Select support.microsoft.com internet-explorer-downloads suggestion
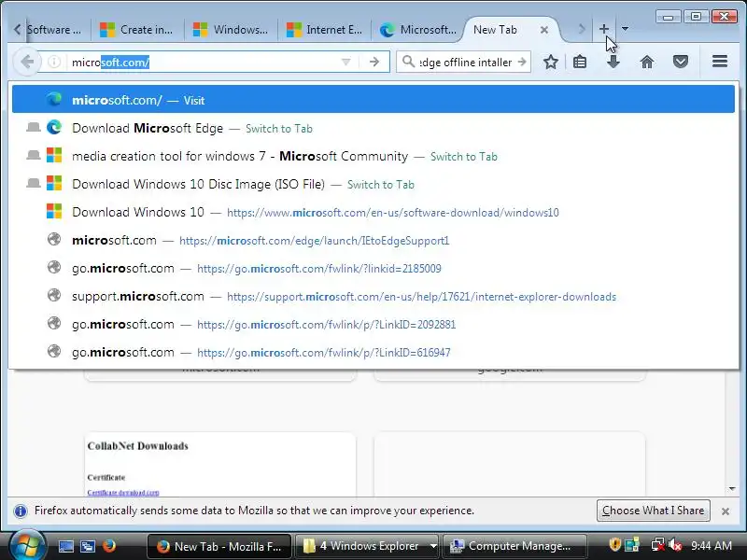The width and height of the screenshot is (747, 560). click(373, 296)
